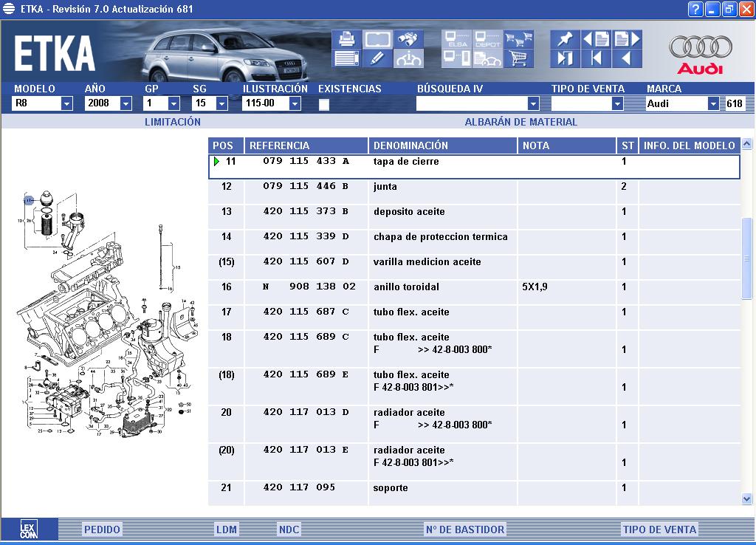Click the ELSA icon

(x=456, y=38)
